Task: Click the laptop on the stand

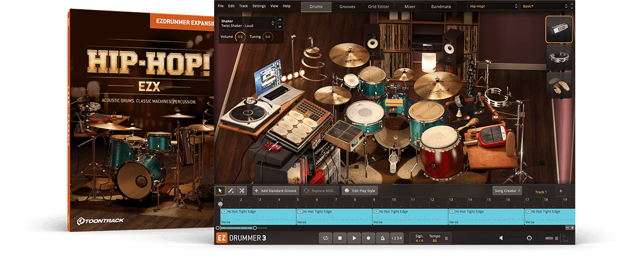Action: [274, 79]
